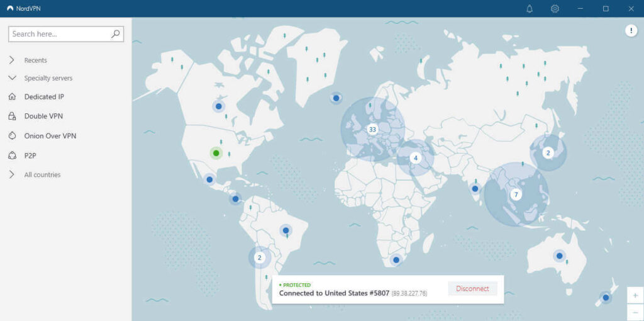The height and width of the screenshot is (321, 644).
Task: Select the Iceland server pin
Action: (336, 98)
